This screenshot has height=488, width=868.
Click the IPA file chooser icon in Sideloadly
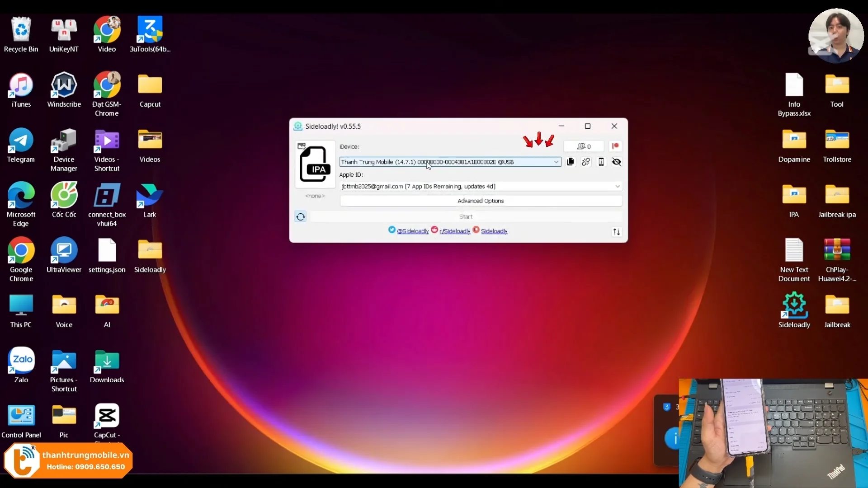click(315, 164)
